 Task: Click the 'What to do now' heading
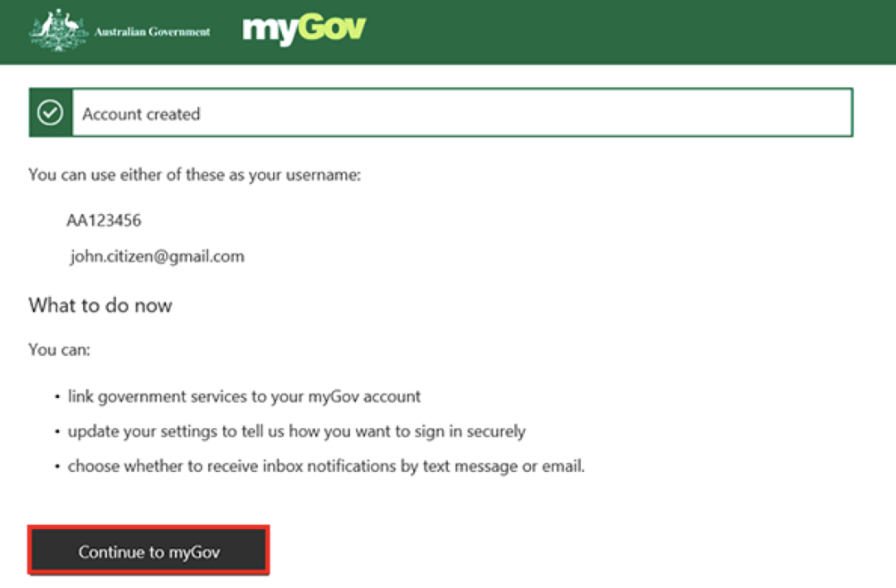coord(100,305)
